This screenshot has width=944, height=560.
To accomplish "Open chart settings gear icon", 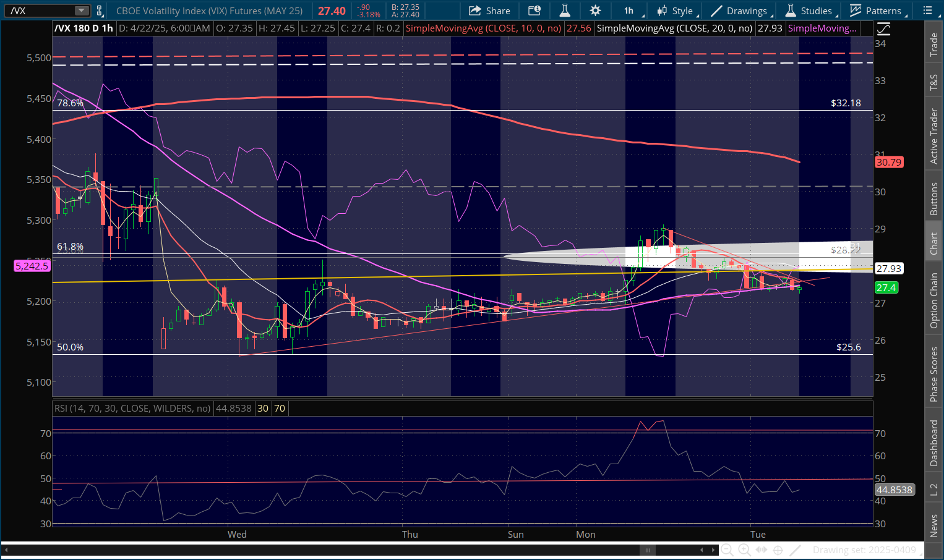I will click(x=595, y=11).
